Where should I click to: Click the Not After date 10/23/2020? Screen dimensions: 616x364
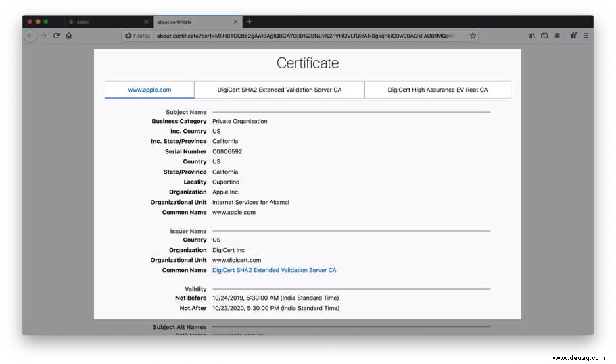click(x=276, y=309)
